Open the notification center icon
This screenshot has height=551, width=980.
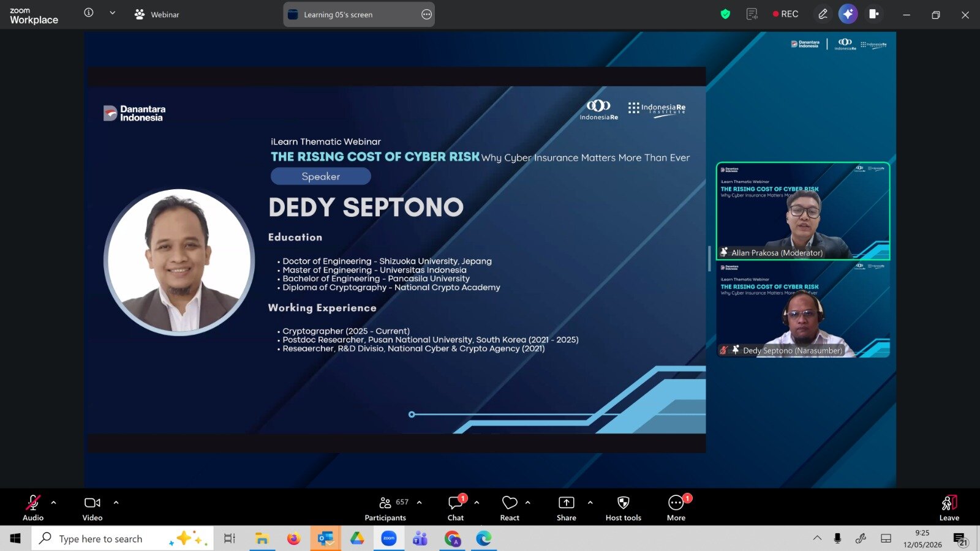960,538
